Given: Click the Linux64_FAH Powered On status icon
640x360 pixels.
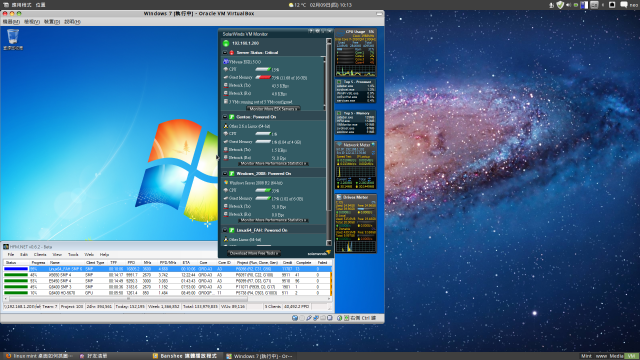Looking at the screenshot, I should coord(231,230).
